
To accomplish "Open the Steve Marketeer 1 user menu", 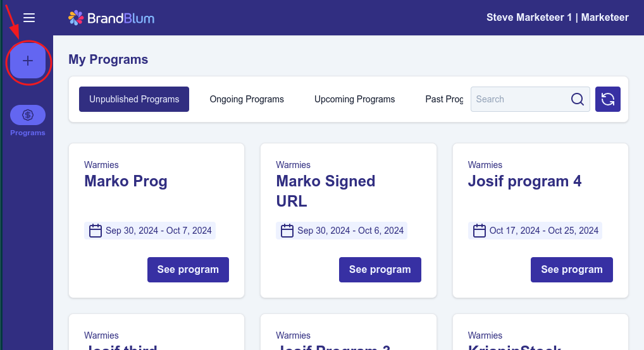I will coord(557,18).
